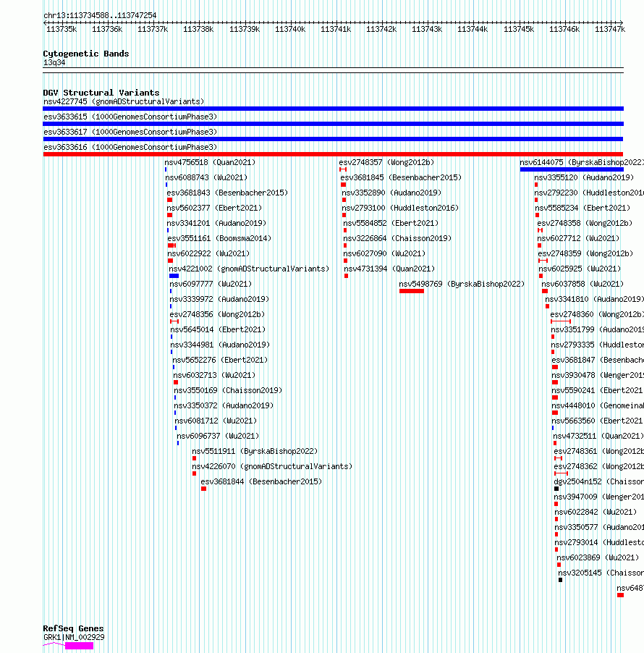Select nsv4226070 gnomADStructuralVariants entry
The height and width of the screenshot is (653, 644).
pos(272,466)
